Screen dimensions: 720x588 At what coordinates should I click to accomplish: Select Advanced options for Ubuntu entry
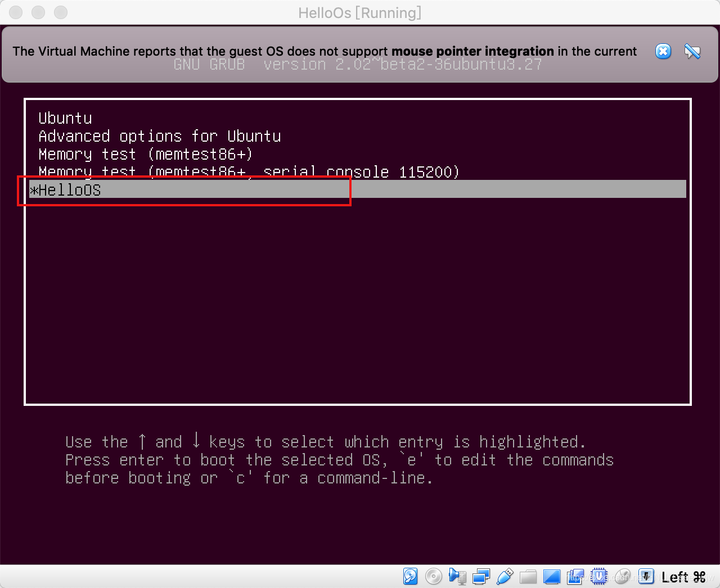[357, 136]
